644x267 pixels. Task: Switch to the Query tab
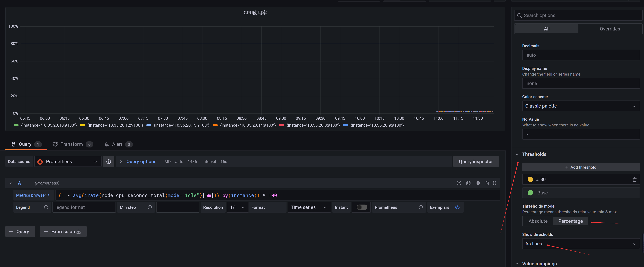pyautogui.click(x=26, y=144)
